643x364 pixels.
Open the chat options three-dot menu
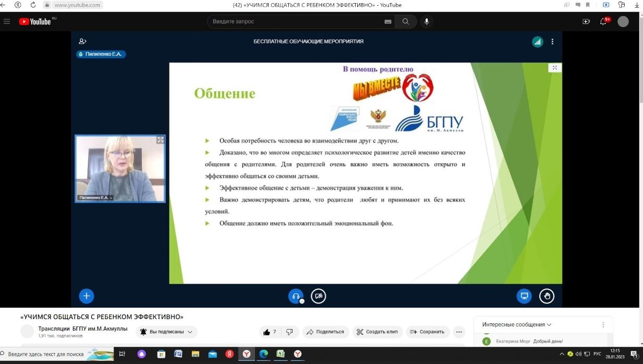pos(603,324)
